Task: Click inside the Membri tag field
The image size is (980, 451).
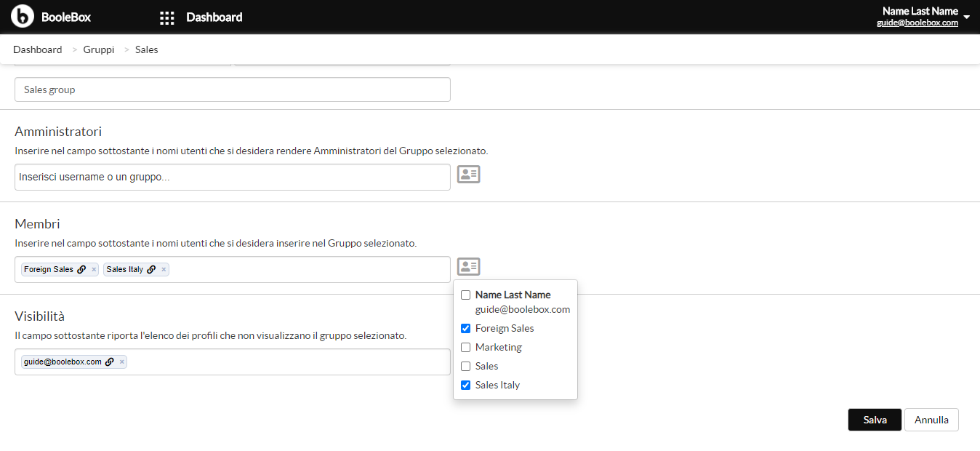Action: coord(233,270)
